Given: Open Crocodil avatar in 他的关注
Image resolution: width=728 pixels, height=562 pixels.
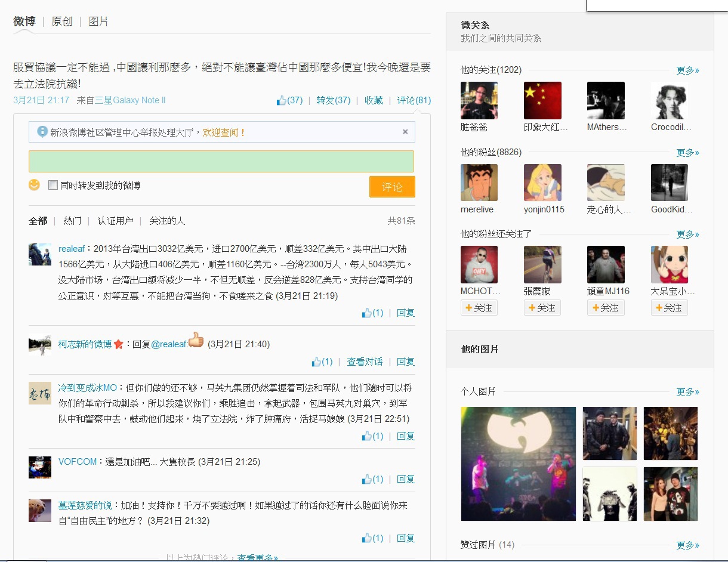Looking at the screenshot, I should [x=670, y=100].
